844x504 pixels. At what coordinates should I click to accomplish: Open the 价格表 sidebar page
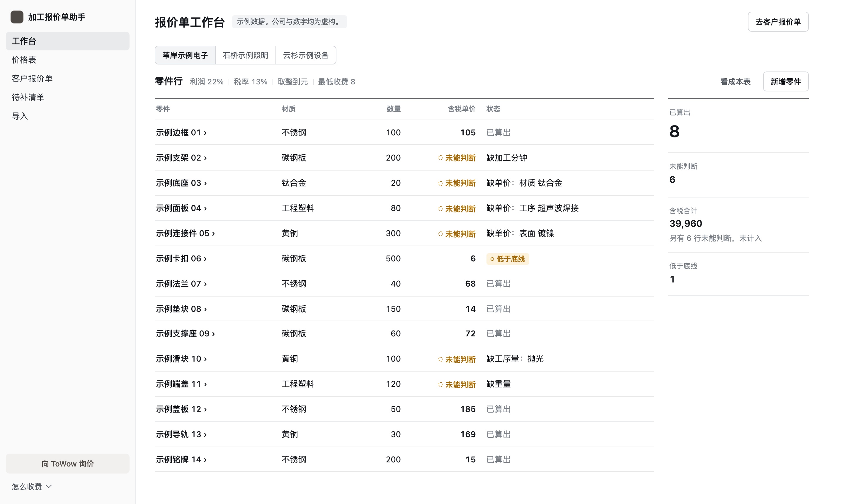click(x=68, y=60)
